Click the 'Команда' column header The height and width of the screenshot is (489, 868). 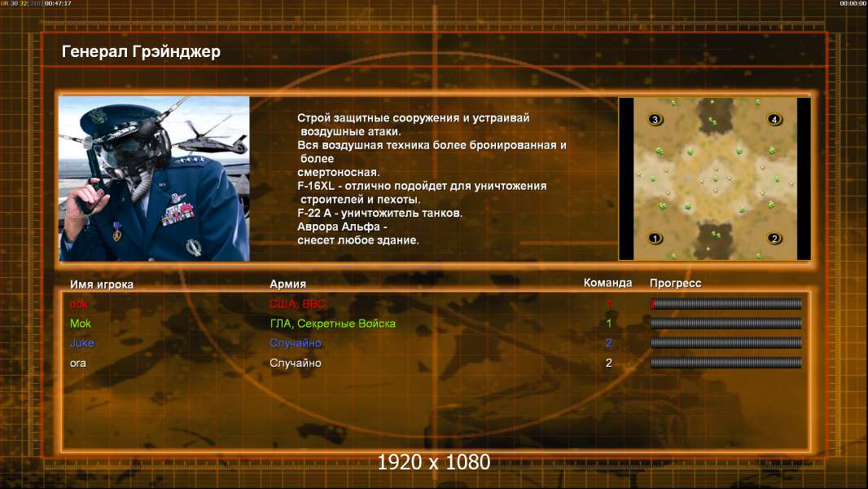[607, 283]
